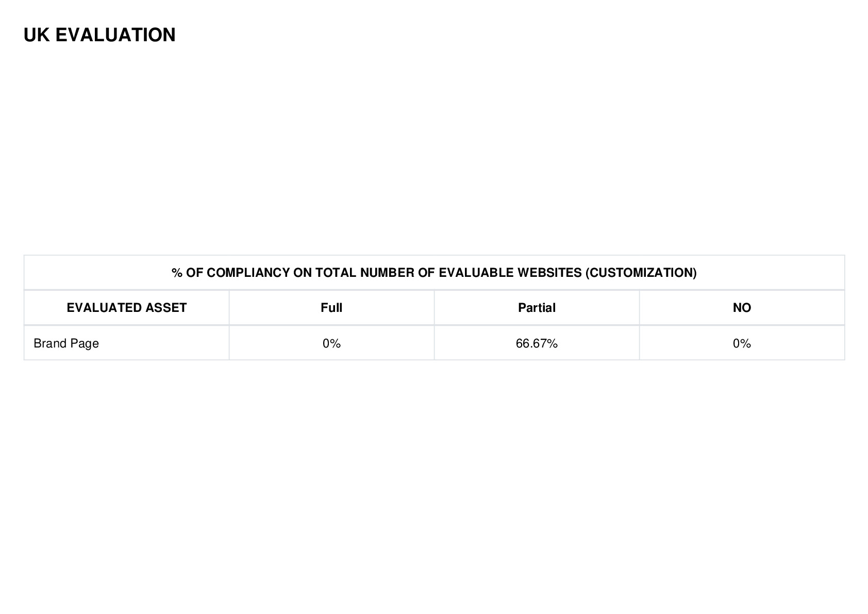Click the 66.67% value under Partial
This screenshot has width=868, height=614.
click(537, 343)
